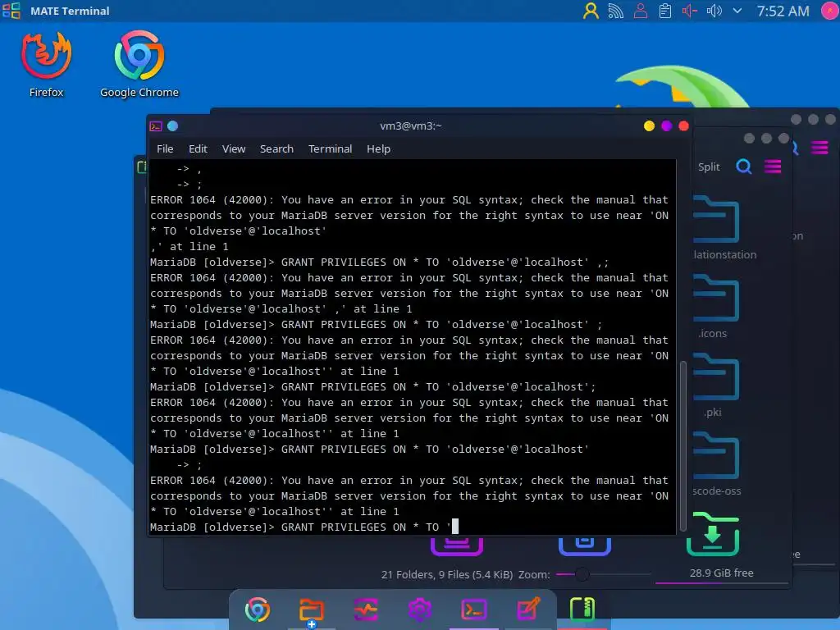Image resolution: width=840 pixels, height=630 pixels.
Task: Click the magenta hamburger icon in back window
Action: pos(819,148)
